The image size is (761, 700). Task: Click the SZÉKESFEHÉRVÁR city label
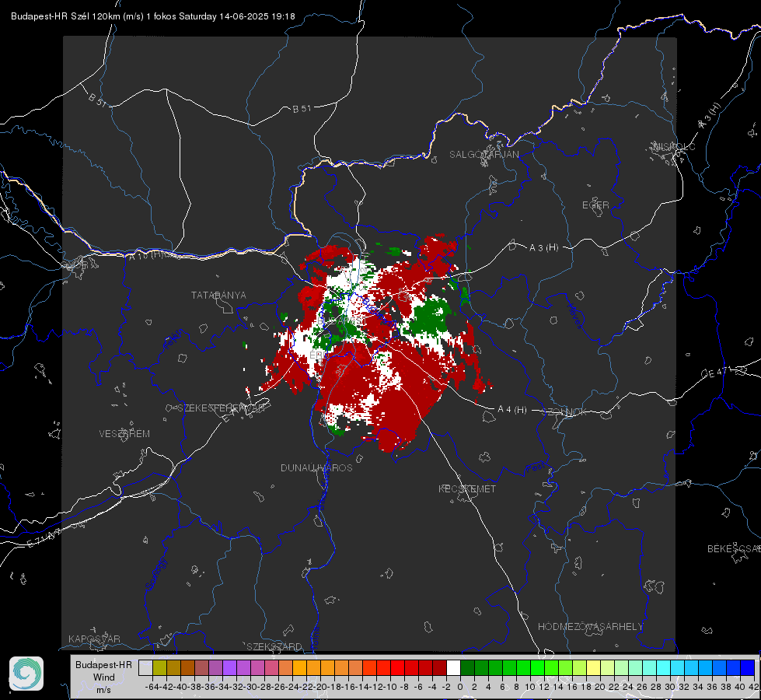(x=223, y=408)
